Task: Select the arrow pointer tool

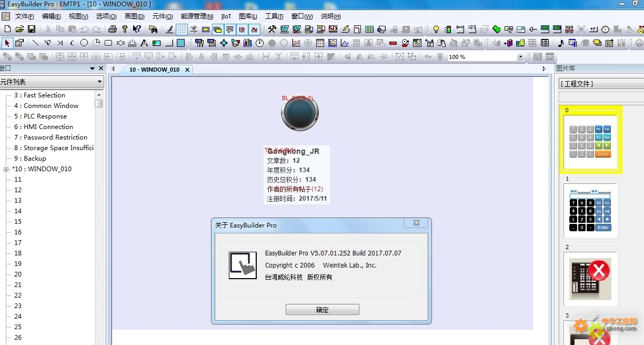Action: click(7, 43)
